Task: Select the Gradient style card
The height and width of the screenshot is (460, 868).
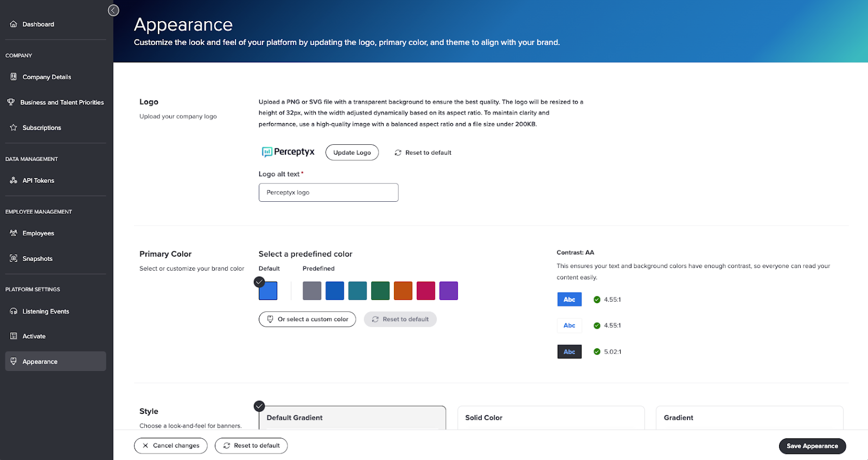Action: (x=750, y=418)
